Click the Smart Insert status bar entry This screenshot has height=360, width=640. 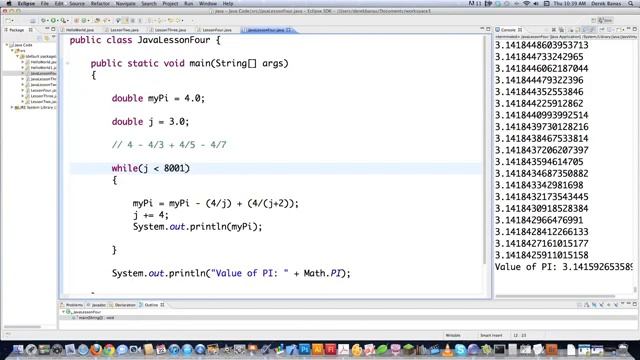point(491,335)
